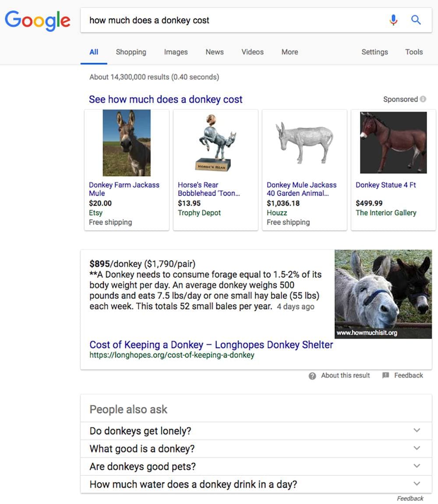Click 'How much water does a donkey drink in a day?'

193,484
